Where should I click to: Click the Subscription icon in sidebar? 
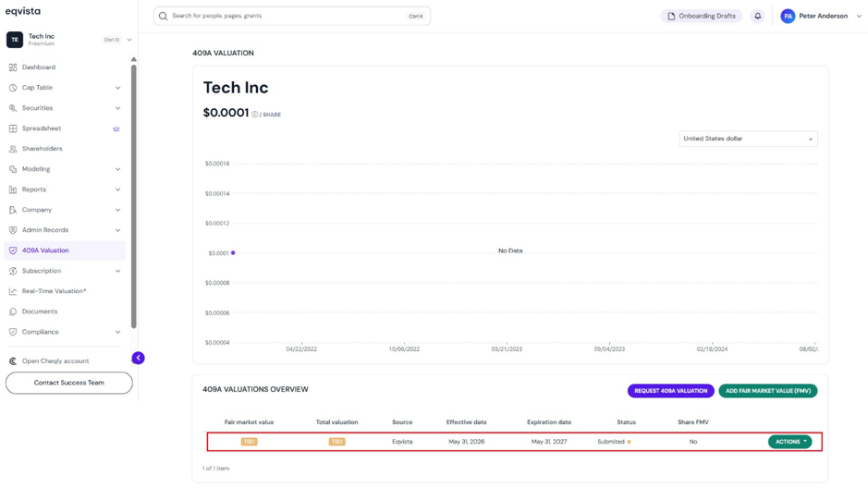(x=13, y=271)
